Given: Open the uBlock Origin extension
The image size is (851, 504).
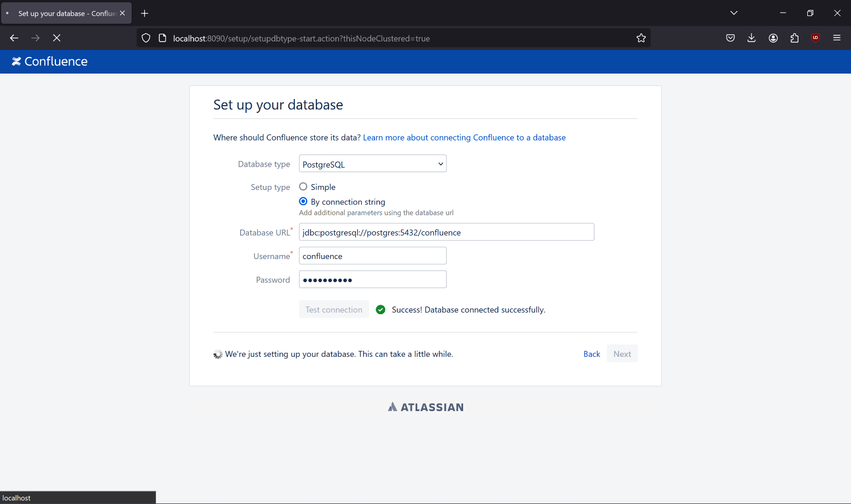Looking at the screenshot, I should coord(816,38).
